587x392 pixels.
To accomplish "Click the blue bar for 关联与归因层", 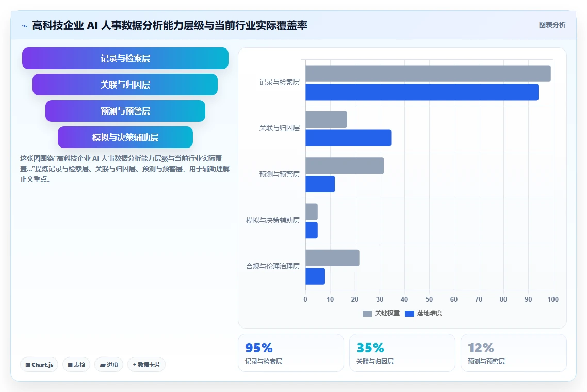I will click(348, 138).
